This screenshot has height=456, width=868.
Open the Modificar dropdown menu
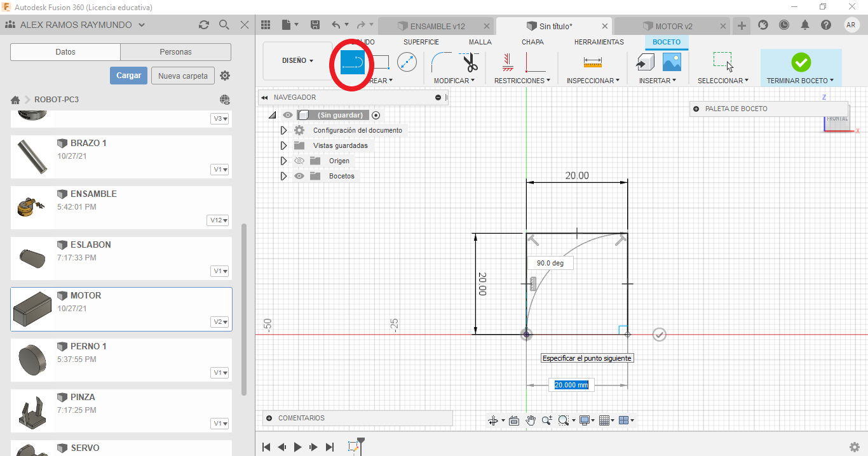[x=454, y=81]
